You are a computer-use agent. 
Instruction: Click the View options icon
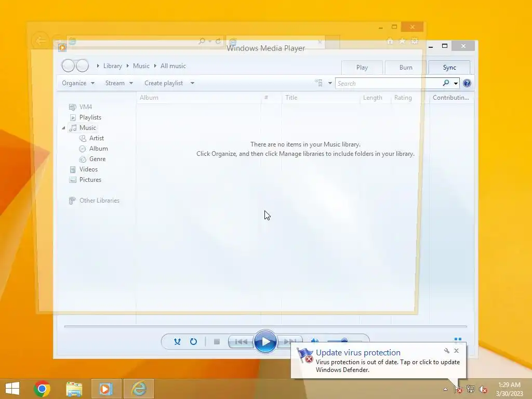[318, 83]
